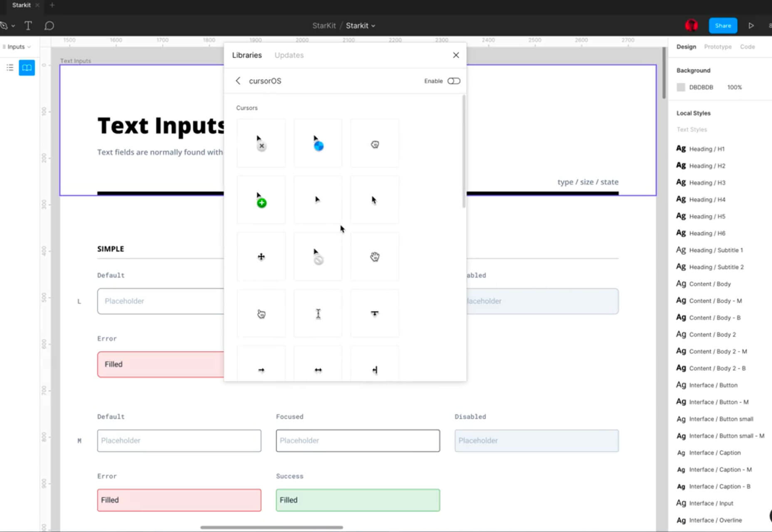The width and height of the screenshot is (772, 532).
Task: Select the Text tool in toolbar
Action: [28, 26]
